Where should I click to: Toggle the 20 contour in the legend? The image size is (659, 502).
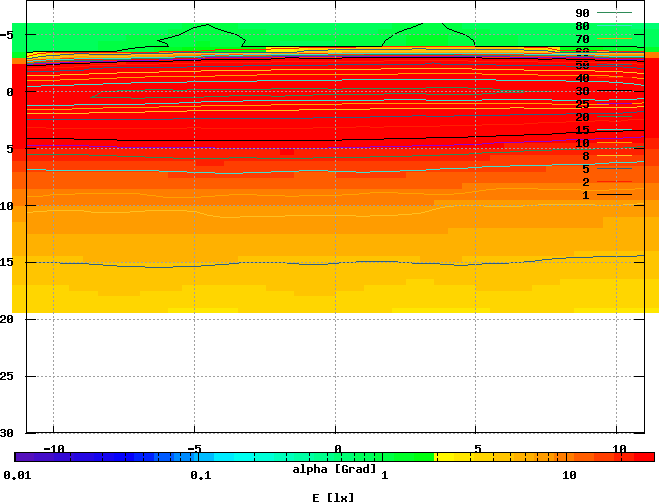[582, 117]
